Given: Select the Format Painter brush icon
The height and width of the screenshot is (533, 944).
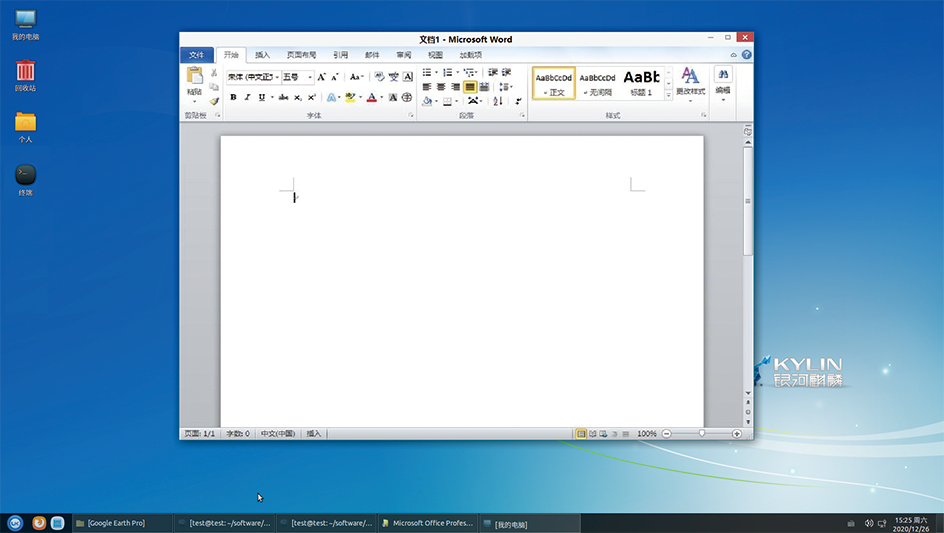Looking at the screenshot, I should point(214,101).
